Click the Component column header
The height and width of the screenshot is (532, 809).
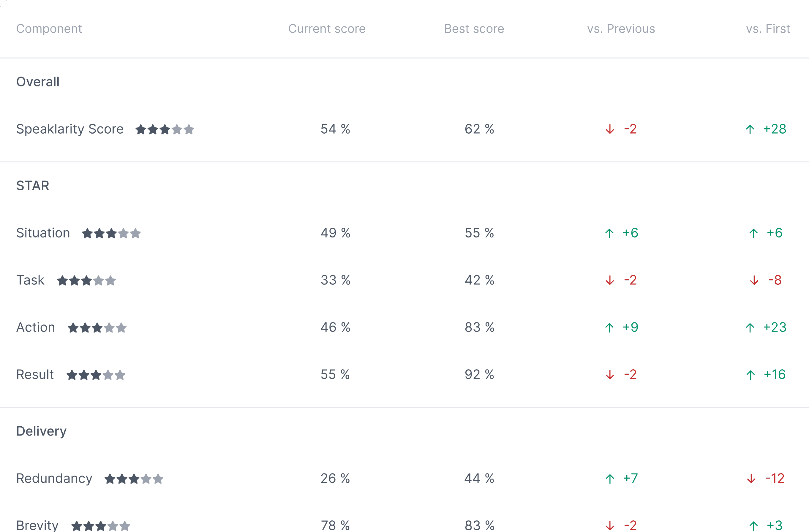point(49,28)
